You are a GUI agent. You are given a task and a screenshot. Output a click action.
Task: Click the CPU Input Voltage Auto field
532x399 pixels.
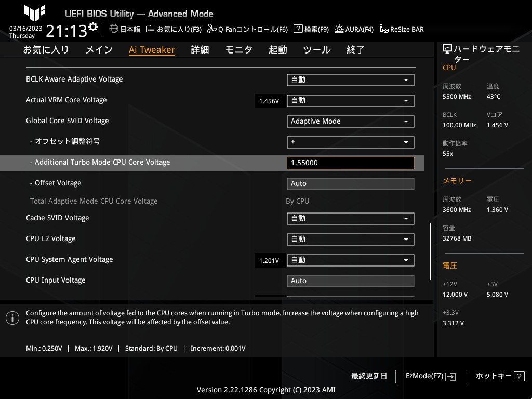point(351,281)
